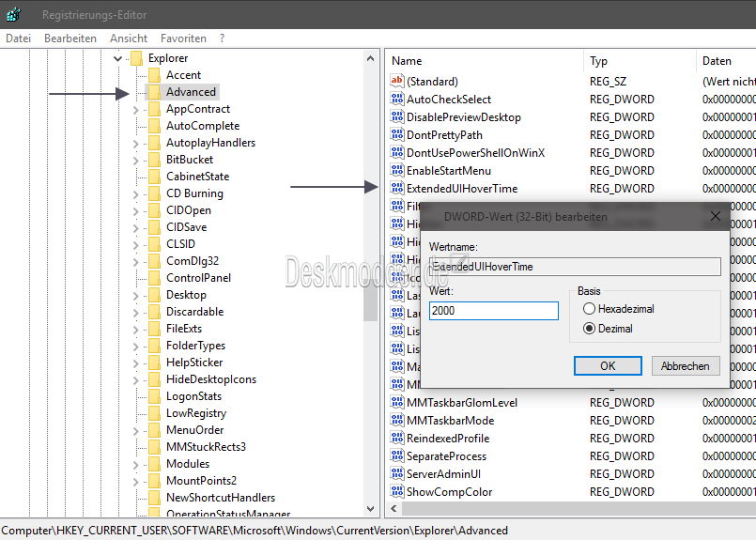Click the folder icon next to BitBucket
This screenshot has height=540, width=756.
[154, 160]
